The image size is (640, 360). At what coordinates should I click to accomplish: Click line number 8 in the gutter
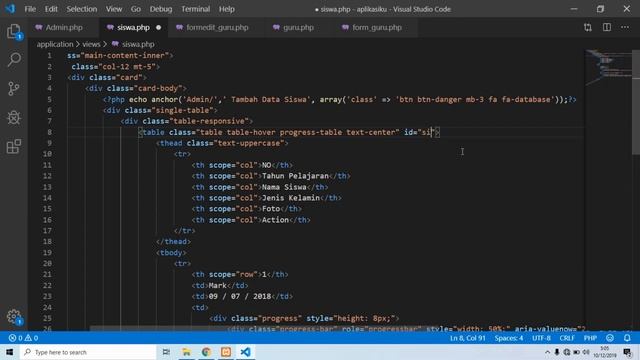[49, 132]
